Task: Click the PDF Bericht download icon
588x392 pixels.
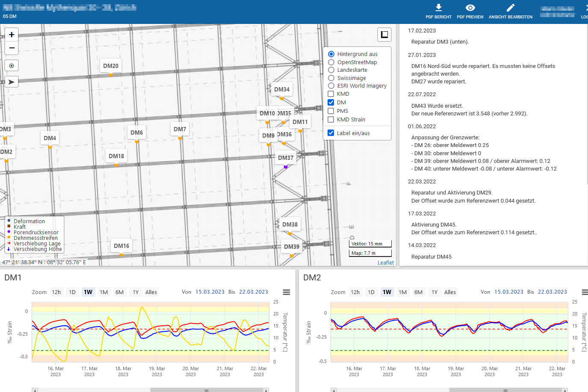Action: (x=438, y=8)
